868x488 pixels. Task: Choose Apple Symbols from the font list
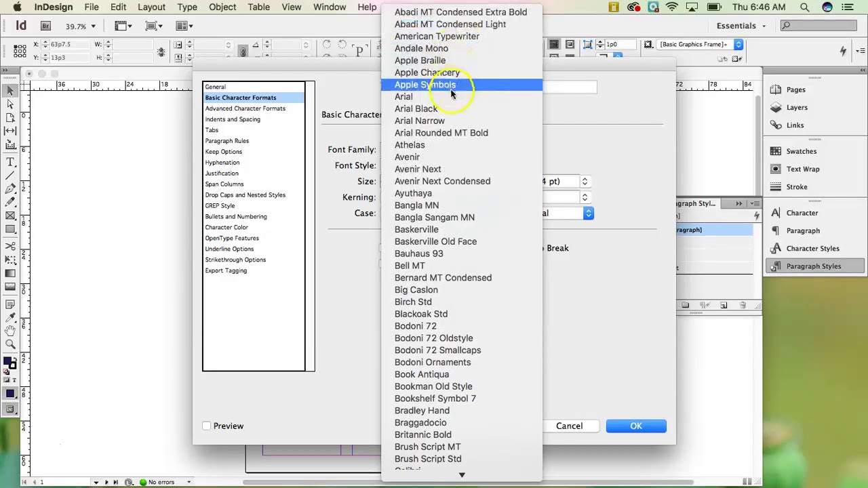(462, 85)
